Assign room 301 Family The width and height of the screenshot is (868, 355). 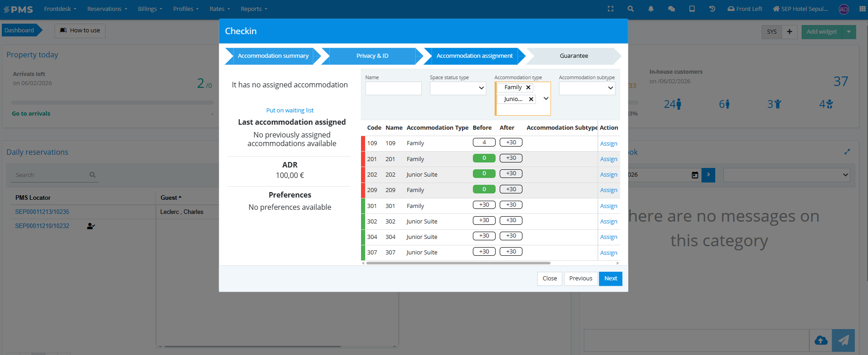(608, 206)
